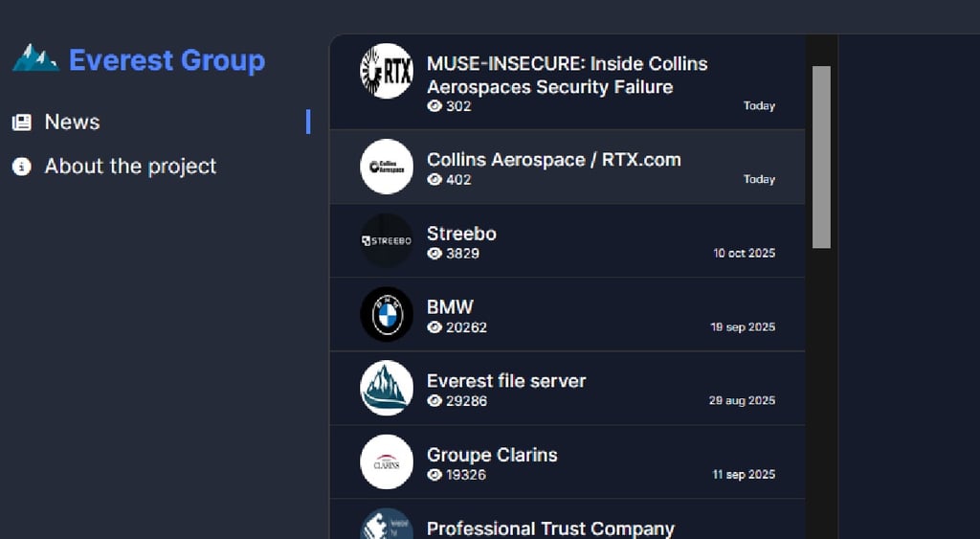Open the MUSE-INSECURE Collins Aerospaces article
Viewport: 980px width, 539px height.
pos(567,75)
